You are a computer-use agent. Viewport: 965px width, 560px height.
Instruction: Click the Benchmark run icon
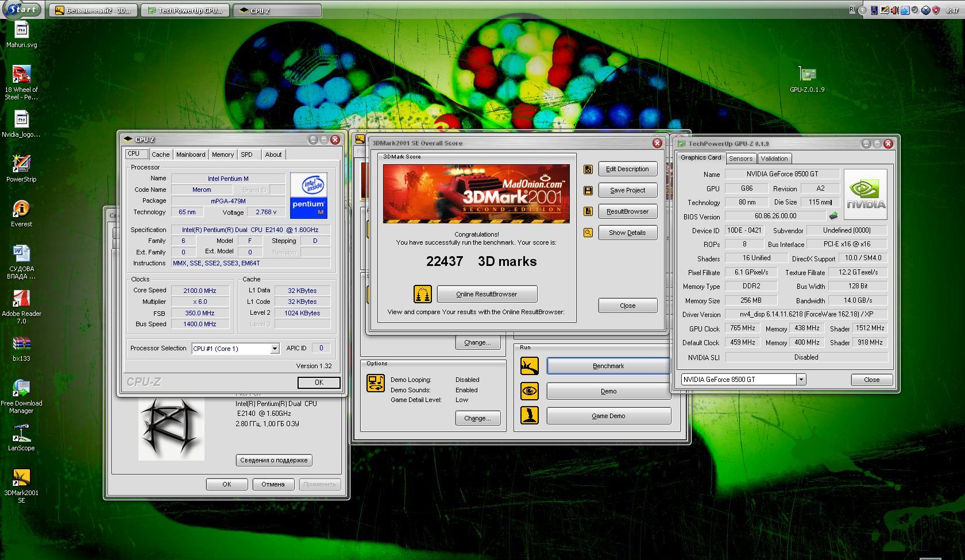(x=530, y=366)
